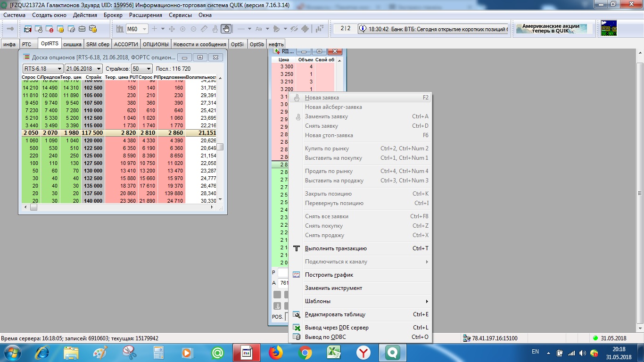Click the orders table icon with a hand

coord(39,29)
